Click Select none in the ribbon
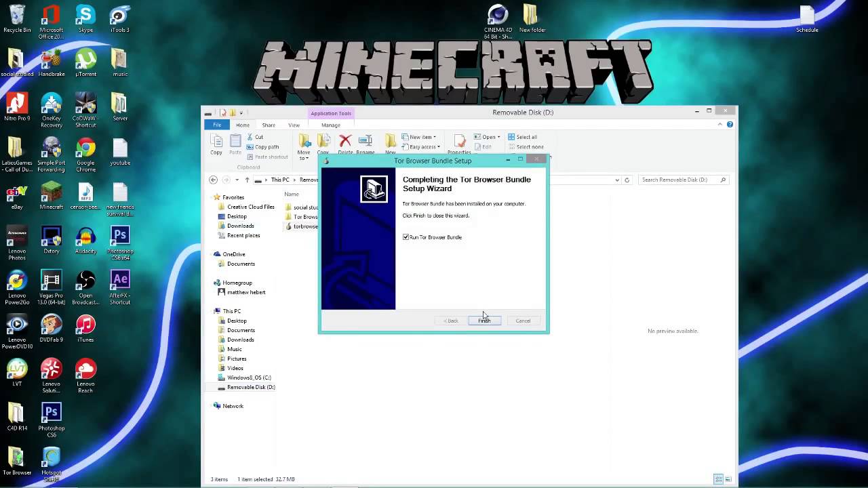Image resolution: width=868 pixels, height=488 pixels. (525, 146)
